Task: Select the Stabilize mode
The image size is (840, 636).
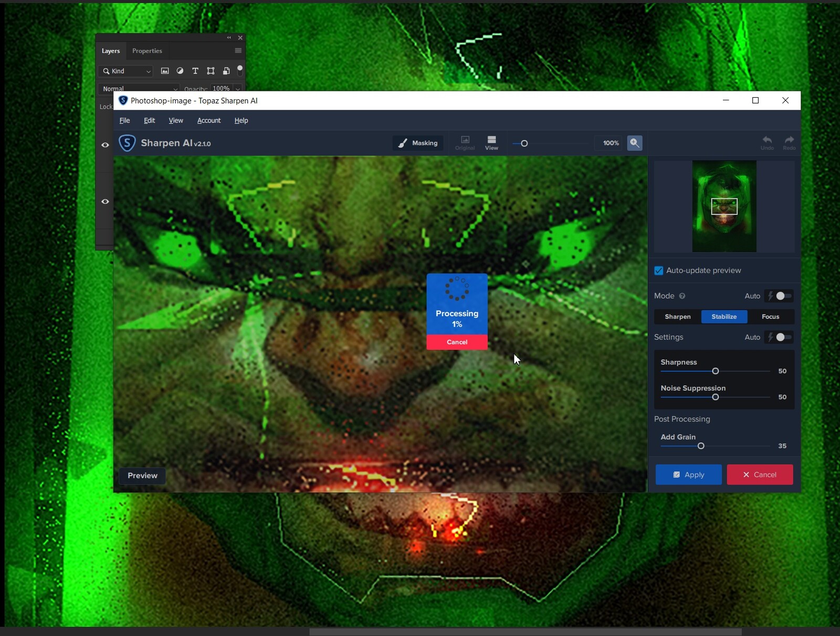Action: (x=724, y=317)
